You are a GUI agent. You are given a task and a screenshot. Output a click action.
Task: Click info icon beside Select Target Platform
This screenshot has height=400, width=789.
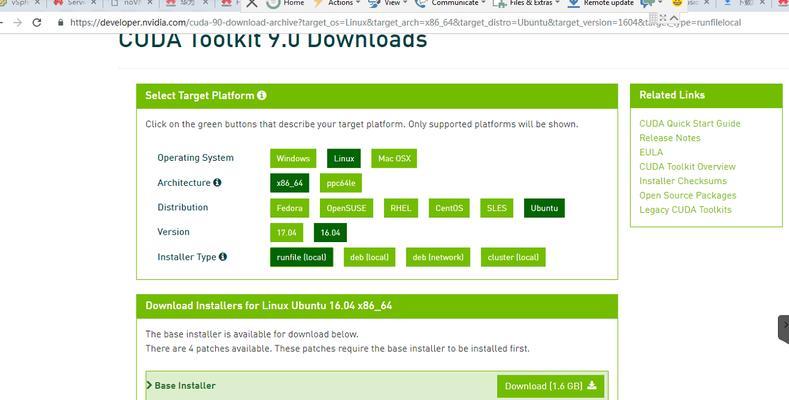tap(262, 95)
